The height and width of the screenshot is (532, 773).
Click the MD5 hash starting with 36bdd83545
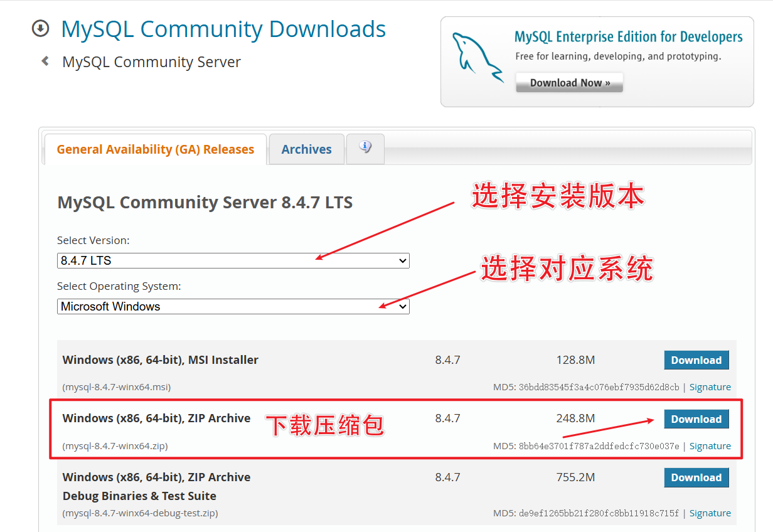coord(599,387)
